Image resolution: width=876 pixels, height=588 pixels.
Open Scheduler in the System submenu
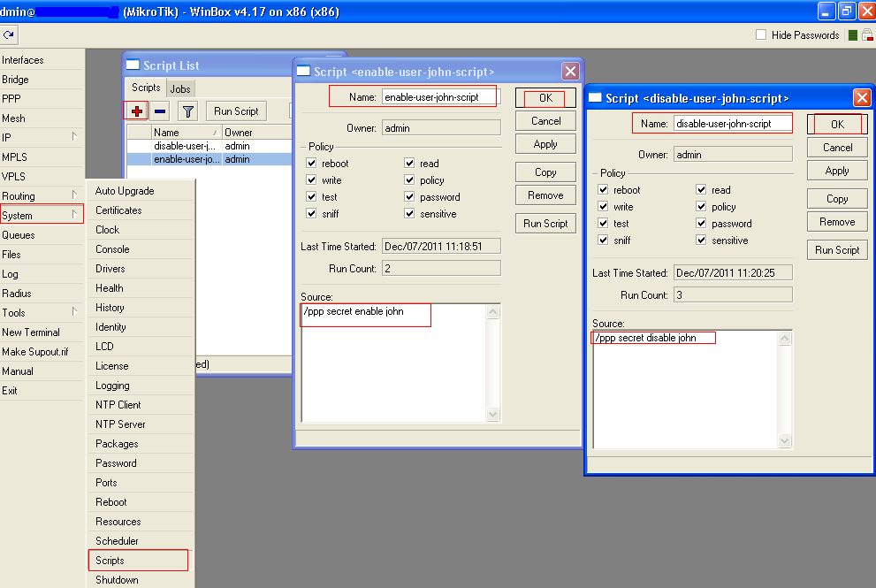140,540
